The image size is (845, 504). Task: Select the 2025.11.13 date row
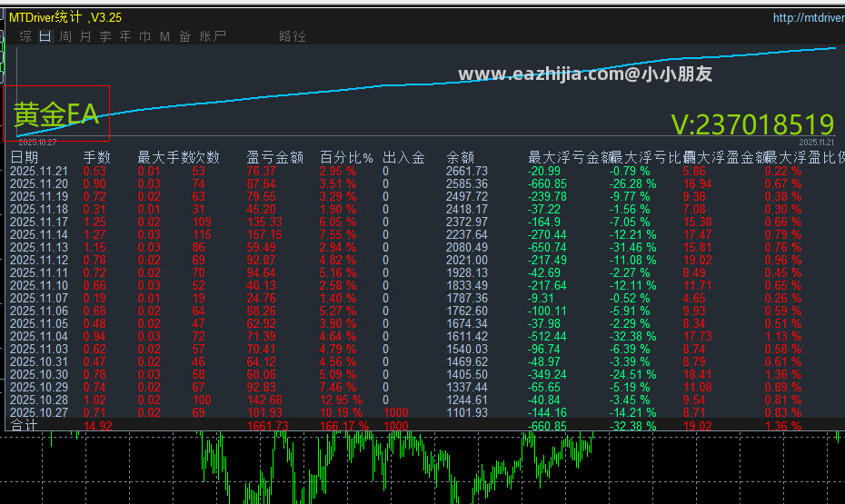pos(39,248)
